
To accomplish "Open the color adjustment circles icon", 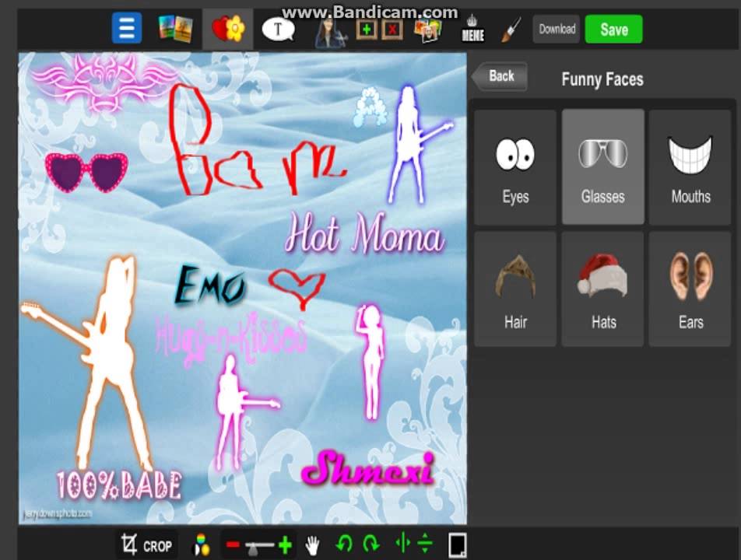I will tap(202, 545).
